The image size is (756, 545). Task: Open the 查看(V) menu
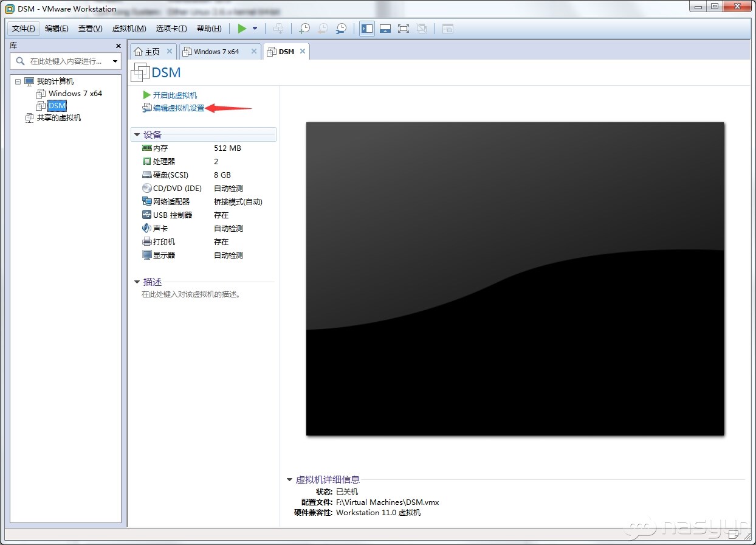click(x=90, y=29)
